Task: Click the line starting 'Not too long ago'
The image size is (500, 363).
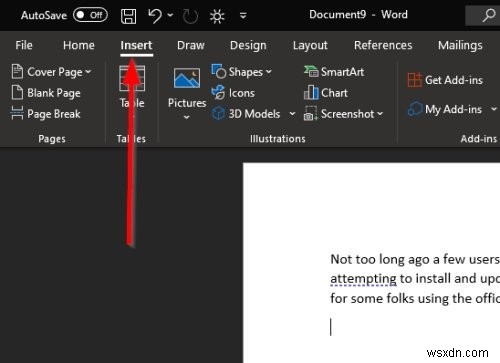Action: 415,259
